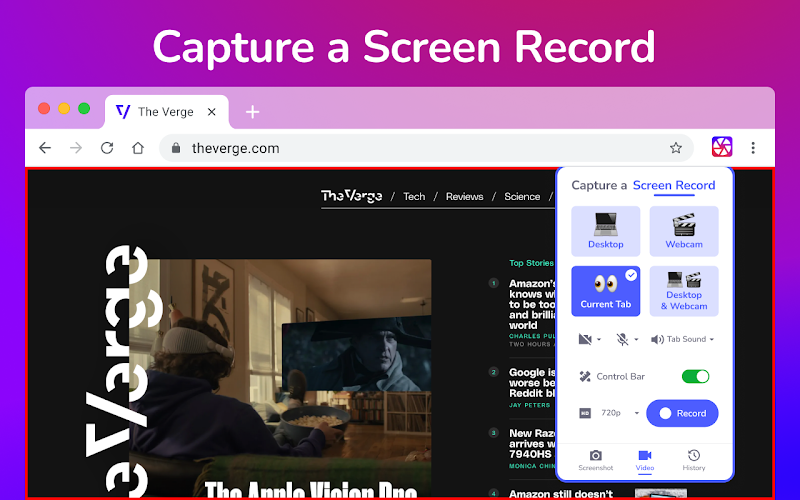Image resolution: width=800 pixels, height=500 pixels.
Task: Expand the muted microphone dropdown
Action: click(627, 339)
